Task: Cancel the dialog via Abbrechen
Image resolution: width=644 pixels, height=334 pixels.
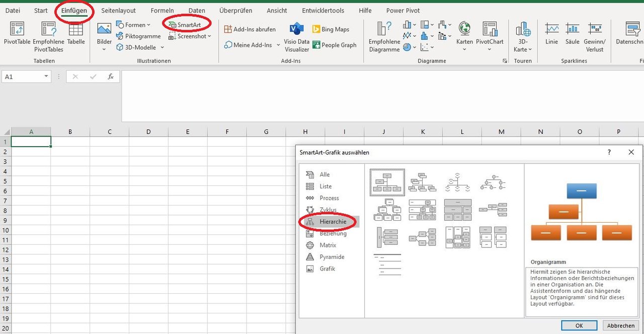Action: (x=620, y=325)
